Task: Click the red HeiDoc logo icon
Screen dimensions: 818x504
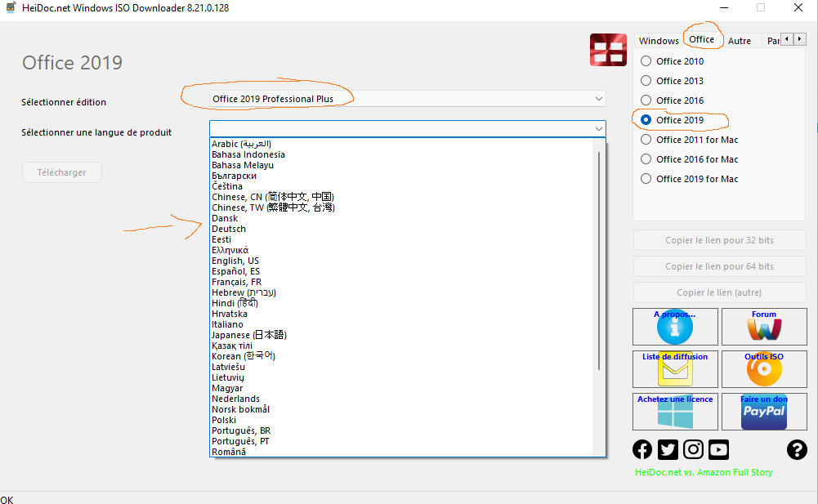Action: point(608,50)
